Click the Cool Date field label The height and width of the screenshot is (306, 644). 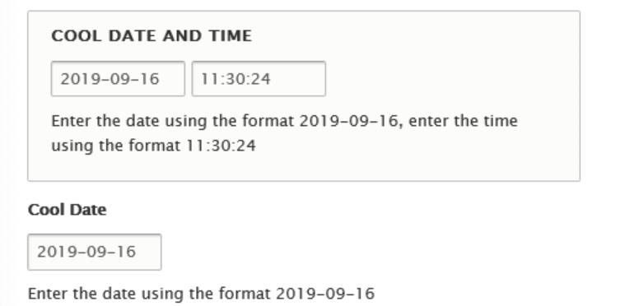[68, 210]
